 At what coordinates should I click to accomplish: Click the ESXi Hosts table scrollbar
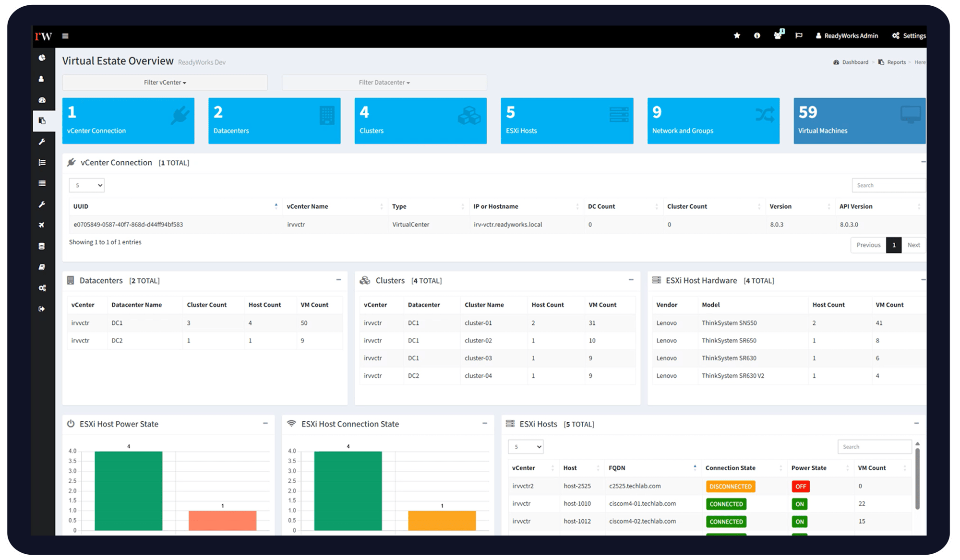click(x=917, y=477)
